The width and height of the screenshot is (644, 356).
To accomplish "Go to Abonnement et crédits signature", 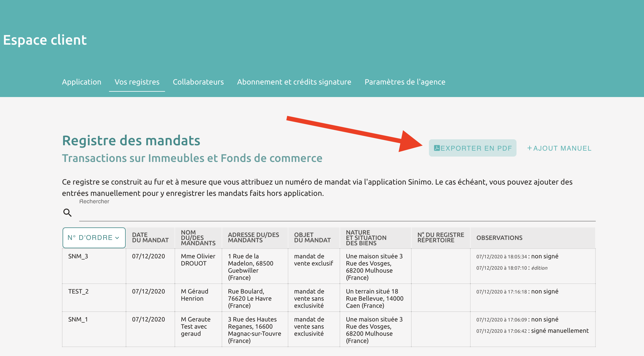I will point(294,82).
